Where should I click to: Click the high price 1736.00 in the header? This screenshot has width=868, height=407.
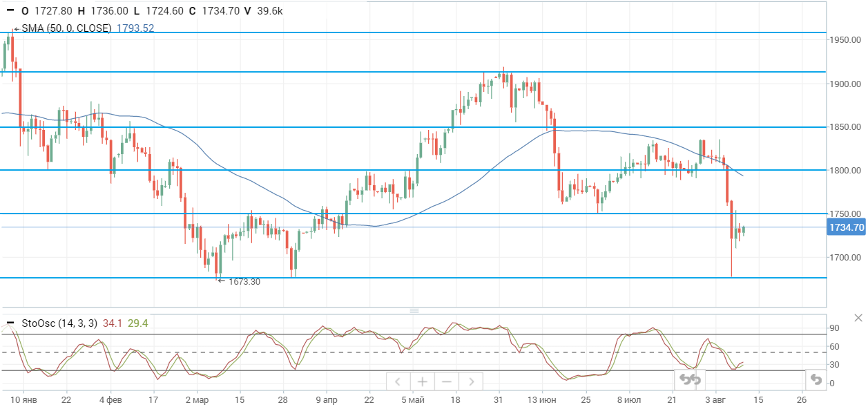pyautogui.click(x=108, y=11)
